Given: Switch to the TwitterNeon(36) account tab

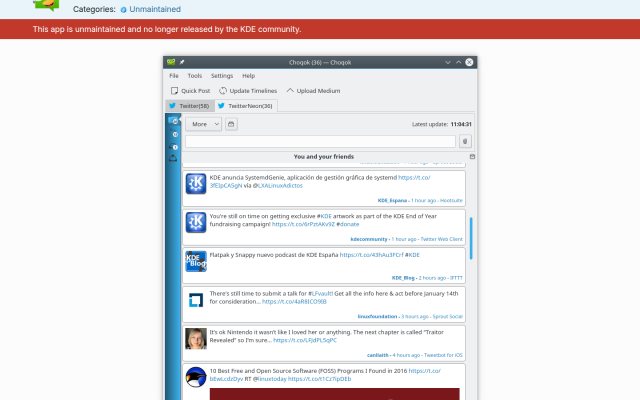Looking at the screenshot, I should (x=246, y=106).
